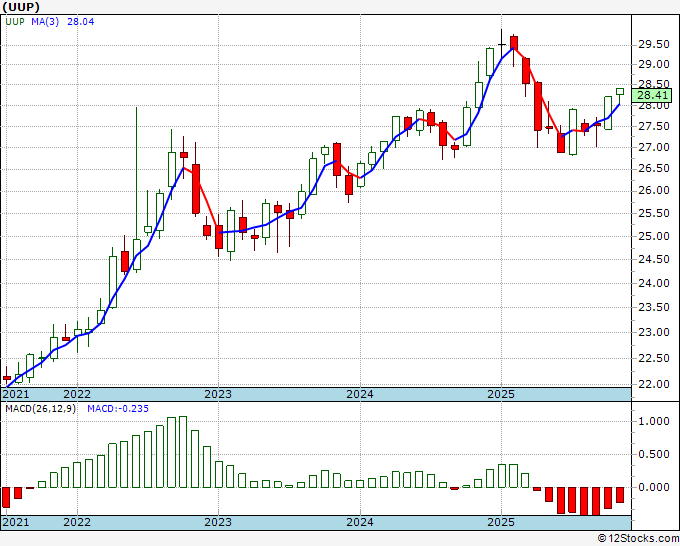Screen dimensions: 680x546
Task: Click the 23.50 price axis label
Action: tap(654, 307)
